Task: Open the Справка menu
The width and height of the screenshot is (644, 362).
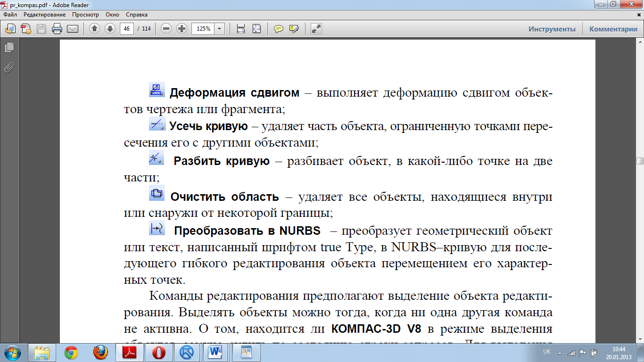Action: tap(137, 15)
